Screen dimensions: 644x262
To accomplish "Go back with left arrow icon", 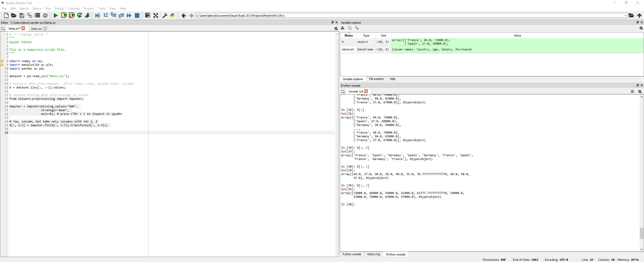I will click(184, 16).
